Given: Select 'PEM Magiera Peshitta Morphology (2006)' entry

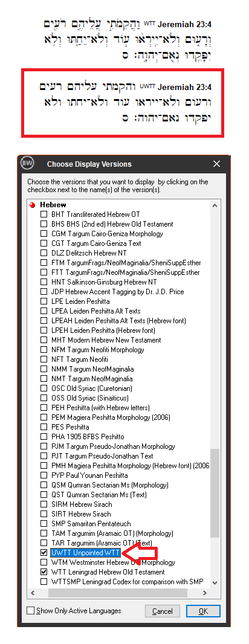Looking at the screenshot, I should click(111, 417).
